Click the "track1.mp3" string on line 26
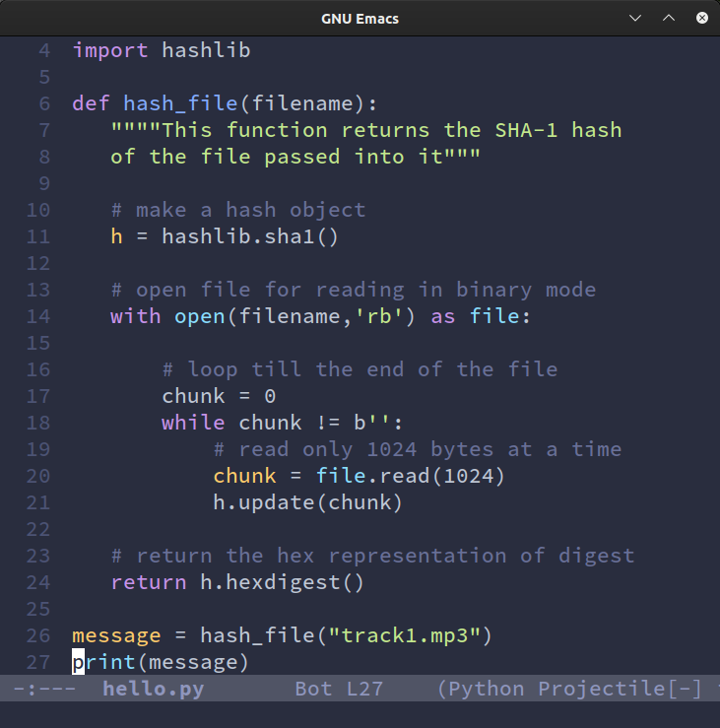This screenshot has width=720, height=728. click(405, 635)
